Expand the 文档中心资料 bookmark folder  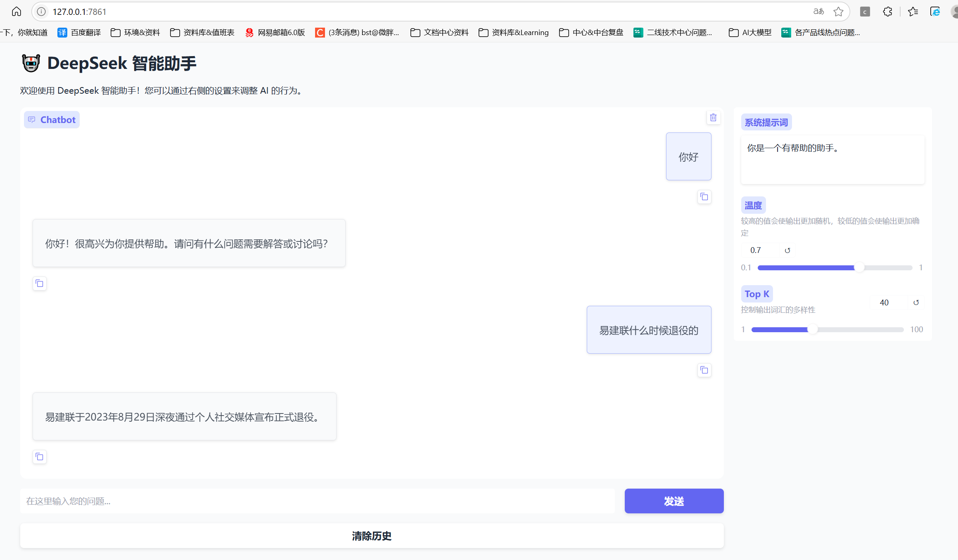(x=439, y=33)
